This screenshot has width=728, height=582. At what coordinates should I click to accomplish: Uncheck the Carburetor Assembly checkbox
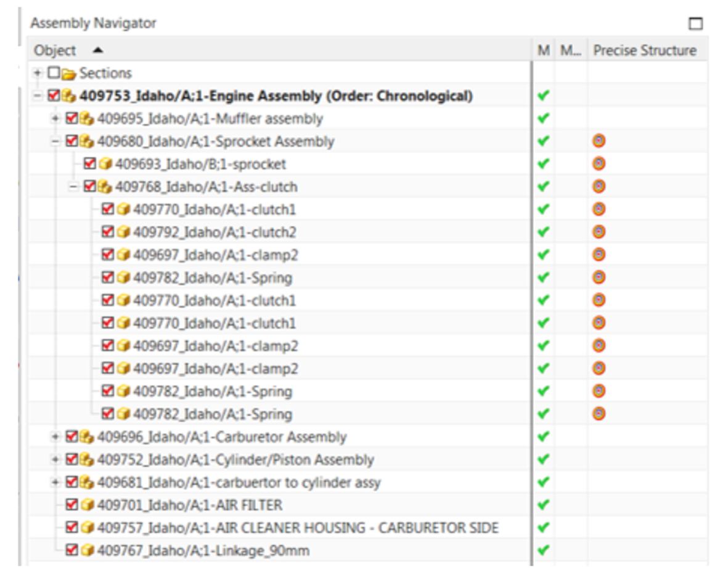[72, 436]
